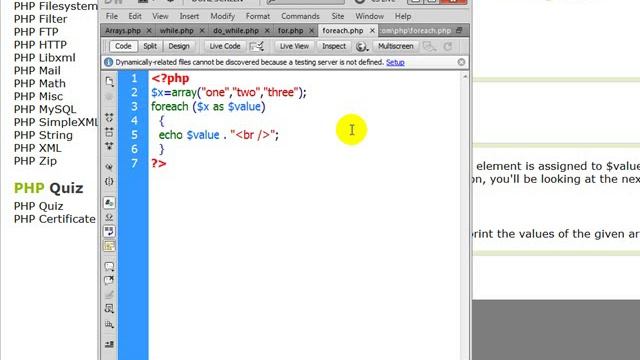Viewport: 640px width, 360px height.
Task: Click the Show Code Navigator icon
Action: [109, 97]
